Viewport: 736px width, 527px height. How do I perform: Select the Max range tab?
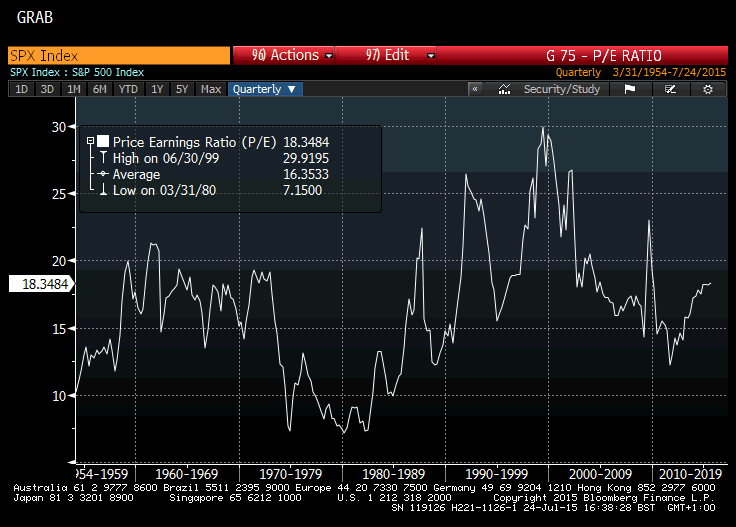[211, 89]
